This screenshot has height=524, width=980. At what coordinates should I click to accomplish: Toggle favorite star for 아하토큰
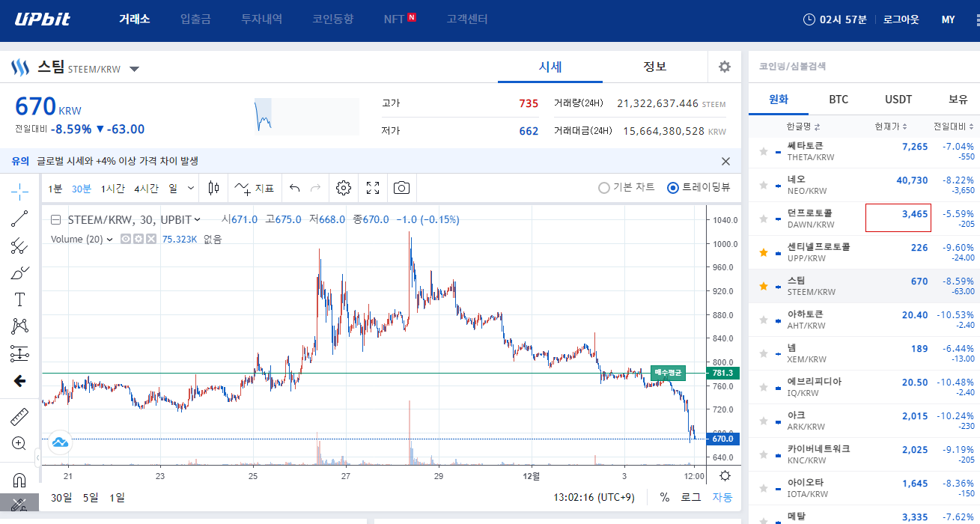point(763,320)
